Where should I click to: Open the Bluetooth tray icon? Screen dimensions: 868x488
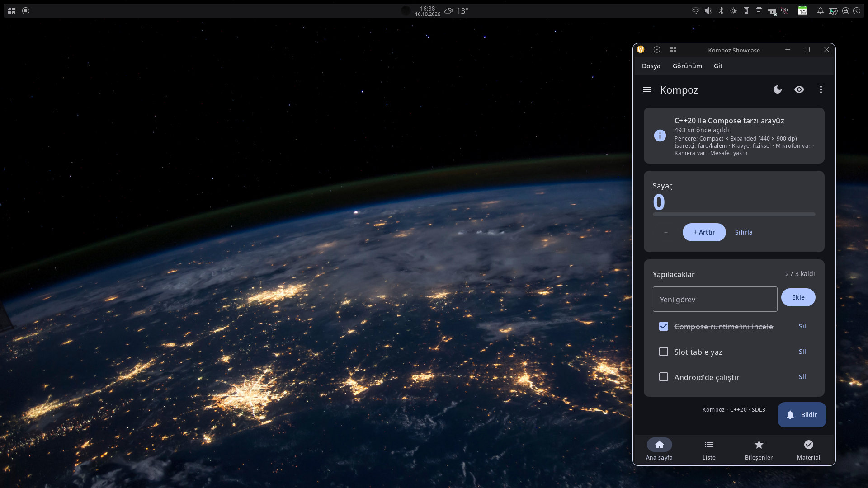click(x=721, y=11)
